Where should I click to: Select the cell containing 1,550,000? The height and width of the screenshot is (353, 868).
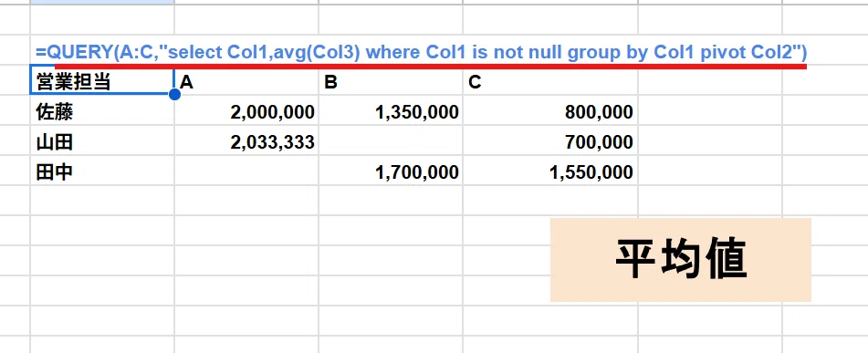[550, 172]
